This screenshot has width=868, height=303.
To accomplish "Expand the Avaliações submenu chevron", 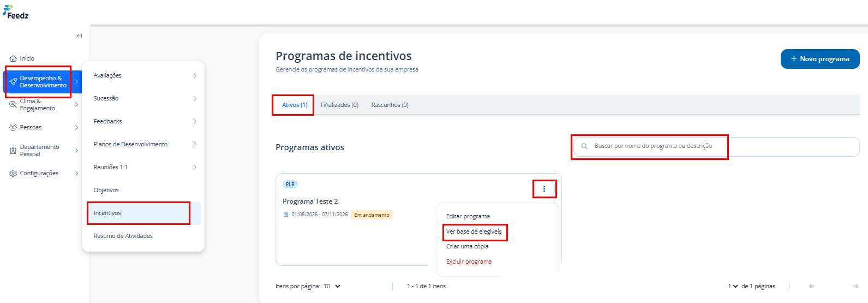I will 195,75.
